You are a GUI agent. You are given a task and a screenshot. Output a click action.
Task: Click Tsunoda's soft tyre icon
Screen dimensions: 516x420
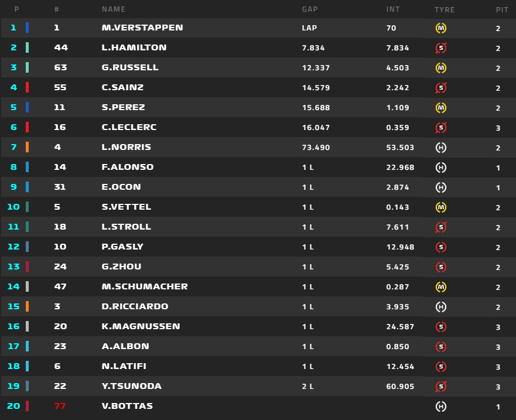441,387
